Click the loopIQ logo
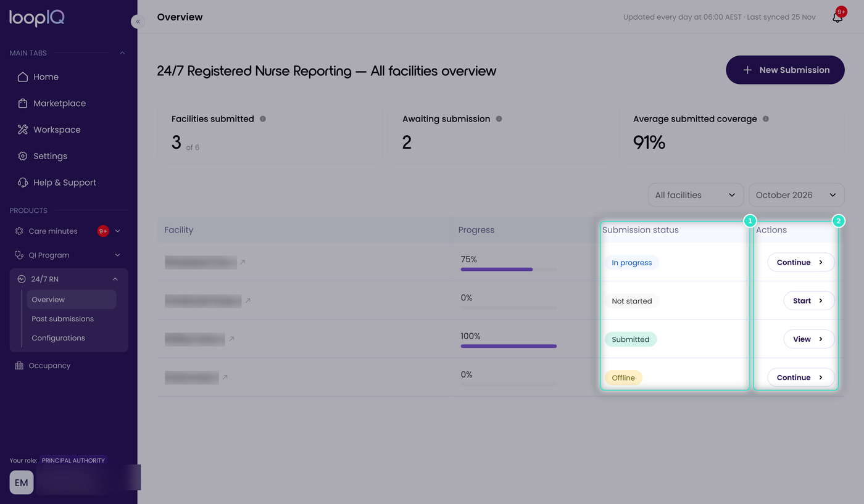The width and height of the screenshot is (864, 504). pos(37,19)
